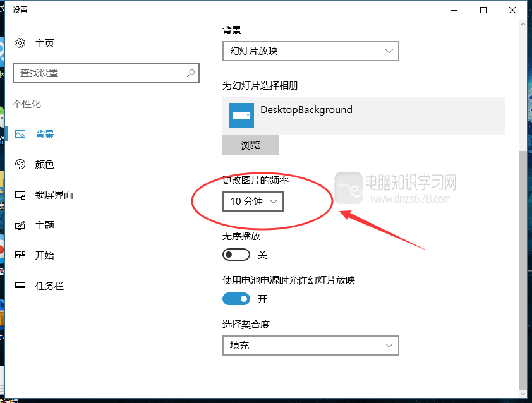Image resolution: width=532 pixels, height=403 pixels.
Task: Go to 主页 settings home
Action: coord(44,44)
